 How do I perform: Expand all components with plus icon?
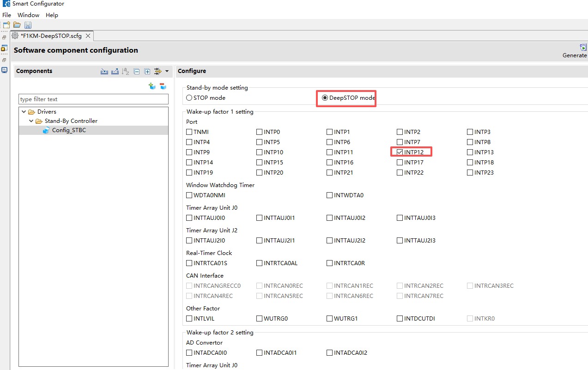pyautogui.click(x=147, y=72)
